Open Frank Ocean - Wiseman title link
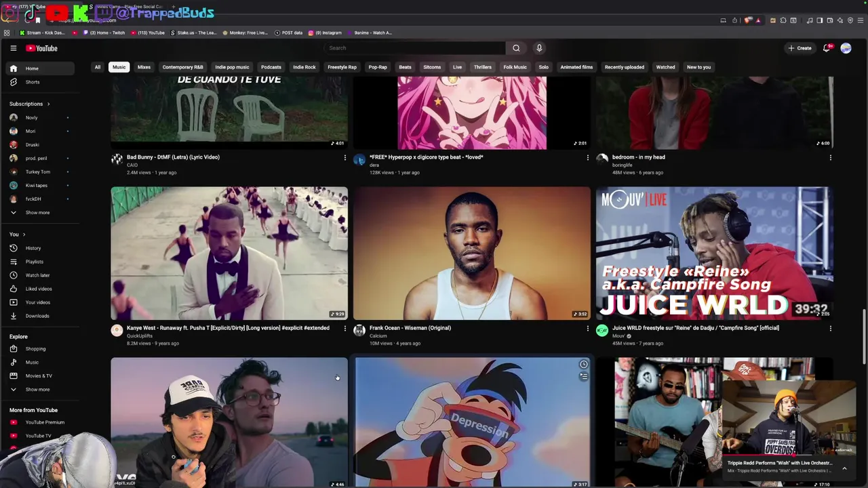The height and width of the screenshot is (488, 868). click(410, 328)
